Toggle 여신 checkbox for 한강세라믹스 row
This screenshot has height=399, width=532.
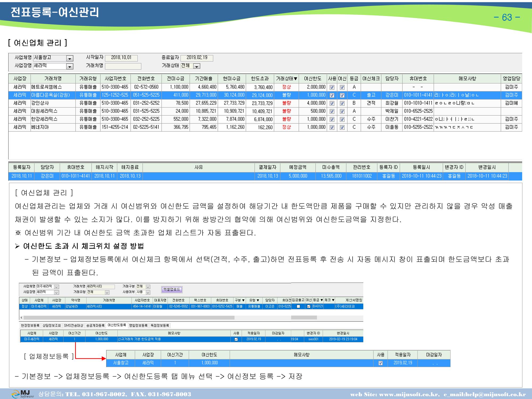(342, 119)
